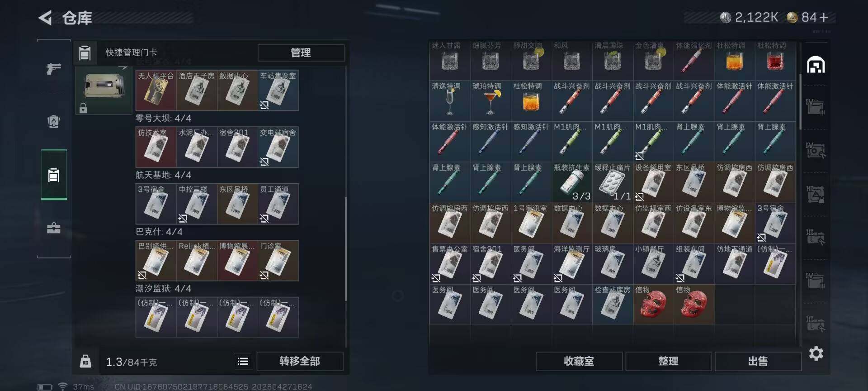Open the second IV storage box on the right
This screenshot has height=391, width=868.
pyautogui.click(x=816, y=150)
